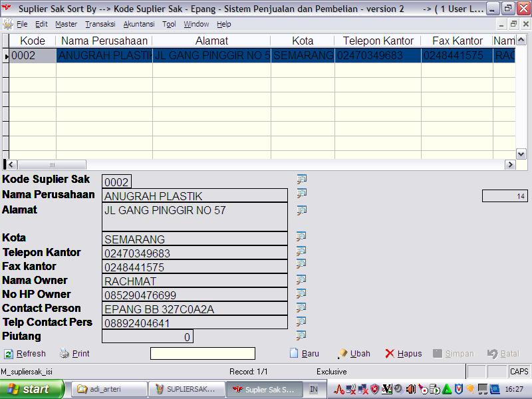Image resolution: width=532 pixels, height=399 pixels.
Task: Print the supplier record
Action: [x=74, y=354]
